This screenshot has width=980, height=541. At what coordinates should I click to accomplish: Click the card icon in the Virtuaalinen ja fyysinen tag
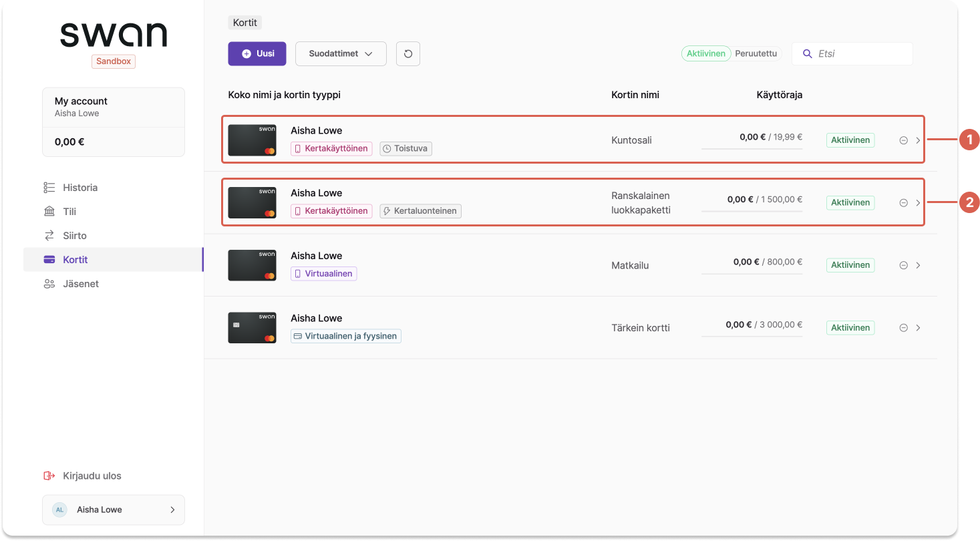(298, 336)
